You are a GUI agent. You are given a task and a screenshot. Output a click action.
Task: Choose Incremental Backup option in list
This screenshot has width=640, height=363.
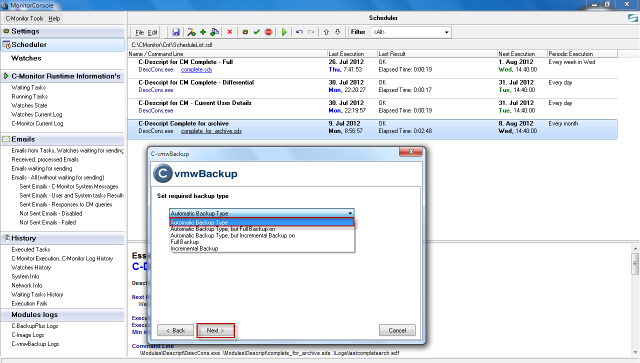tap(194, 248)
